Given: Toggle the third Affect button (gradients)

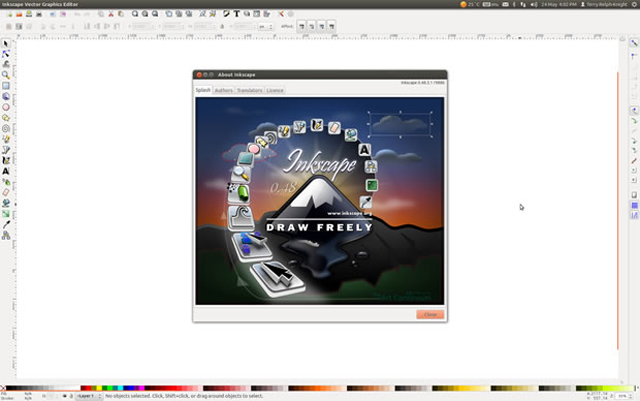Looking at the screenshot, I should [322, 26].
